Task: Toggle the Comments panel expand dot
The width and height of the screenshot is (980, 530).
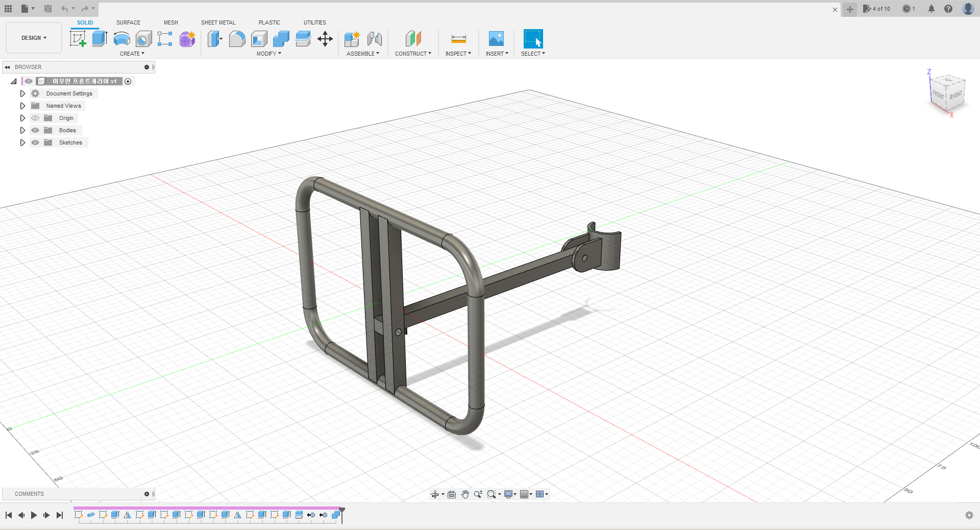Action: [x=146, y=494]
